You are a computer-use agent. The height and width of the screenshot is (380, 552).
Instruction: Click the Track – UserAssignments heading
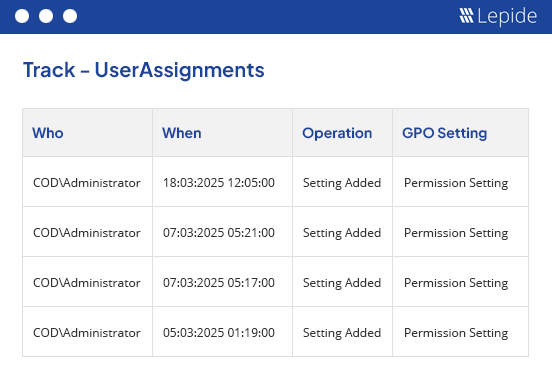pos(144,70)
